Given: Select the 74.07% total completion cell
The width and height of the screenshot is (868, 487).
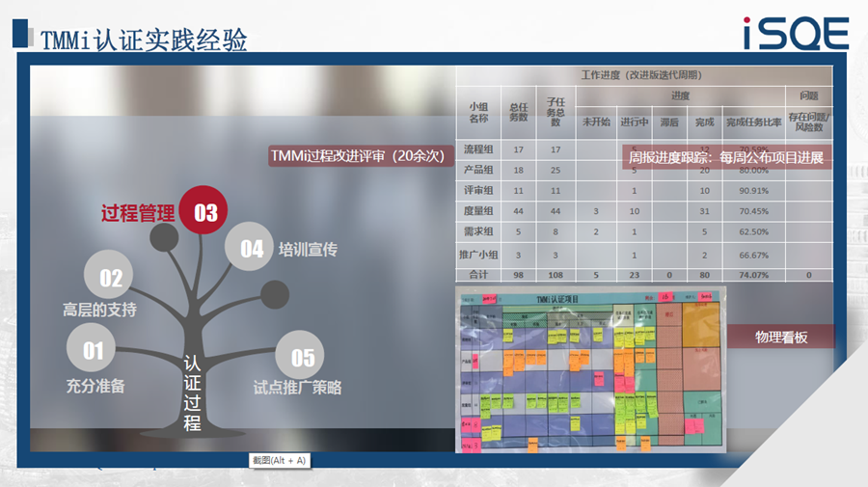Looking at the screenshot, I should pyautogui.click(x=753, y=275).
